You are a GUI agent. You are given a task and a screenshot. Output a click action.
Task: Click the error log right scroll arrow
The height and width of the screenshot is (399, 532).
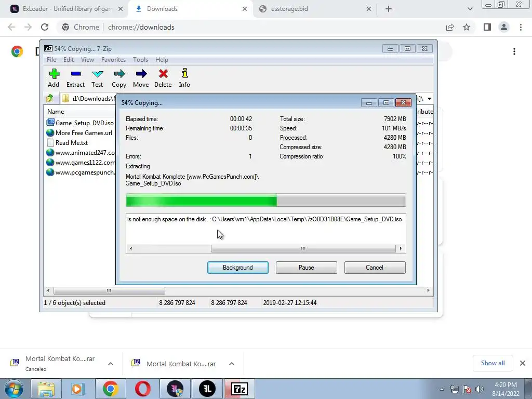pyautogui.click(x=401, y=249)
